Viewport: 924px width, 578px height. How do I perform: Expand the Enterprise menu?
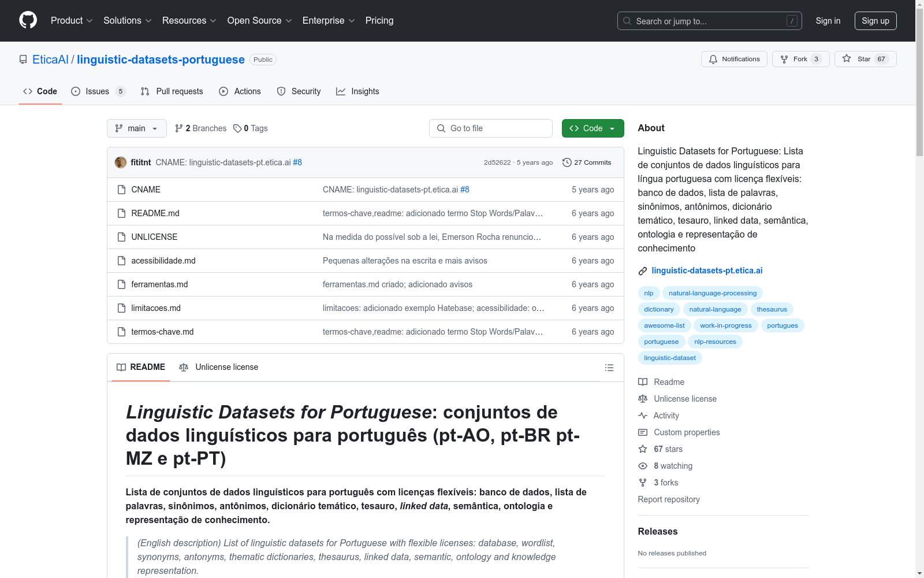tap(329, 21)
